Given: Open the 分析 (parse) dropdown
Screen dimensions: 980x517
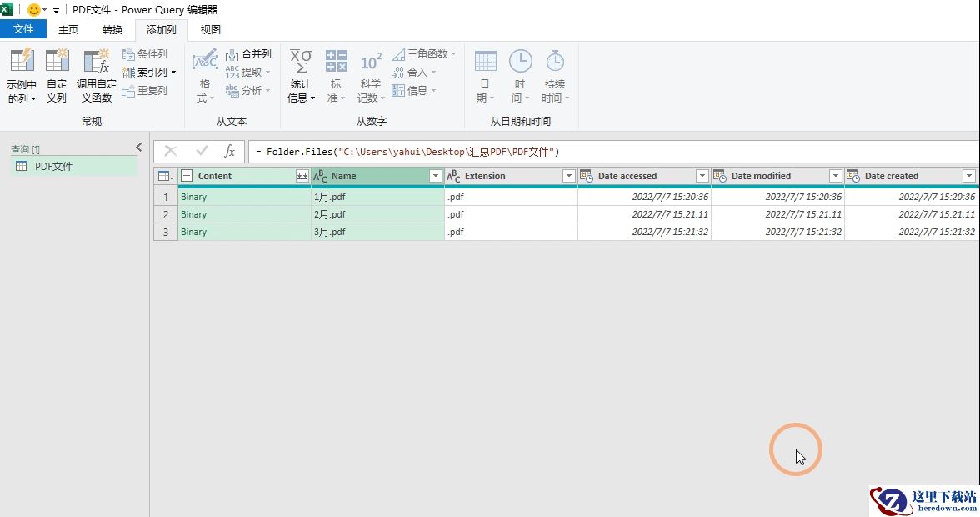Looking at the screenshot, I should pyautogui.click(x=248, y=91).
